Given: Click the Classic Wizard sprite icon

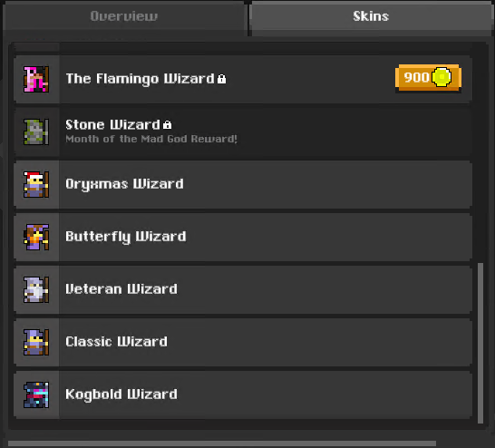Looking at the screenshot, I should [x=36, y=343].
